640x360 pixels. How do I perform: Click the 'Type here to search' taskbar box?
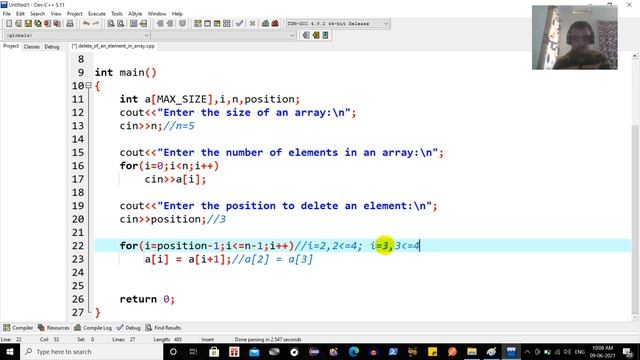91,351
